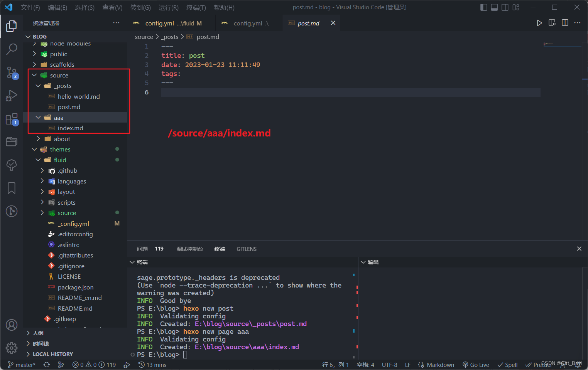Viewport: 588px width, 370px height.
Task: Change 空格: 4 indentation setting
Action: [365, 365]
